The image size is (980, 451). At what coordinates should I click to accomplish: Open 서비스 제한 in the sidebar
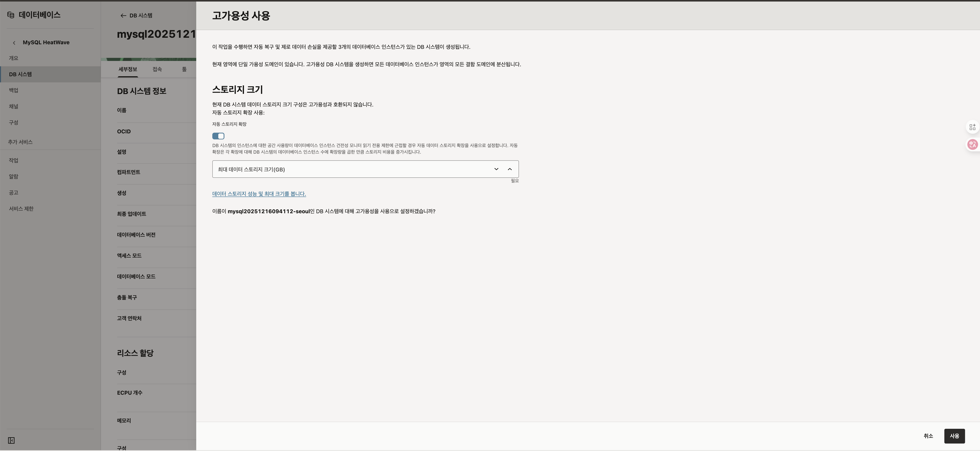pos(21,209)
